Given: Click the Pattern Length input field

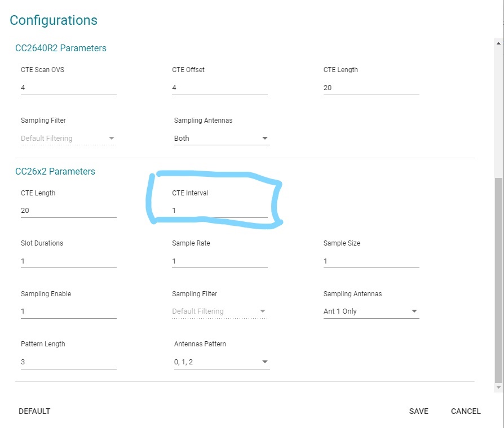Looking at the screenshot, I should (x=68, y=362).
